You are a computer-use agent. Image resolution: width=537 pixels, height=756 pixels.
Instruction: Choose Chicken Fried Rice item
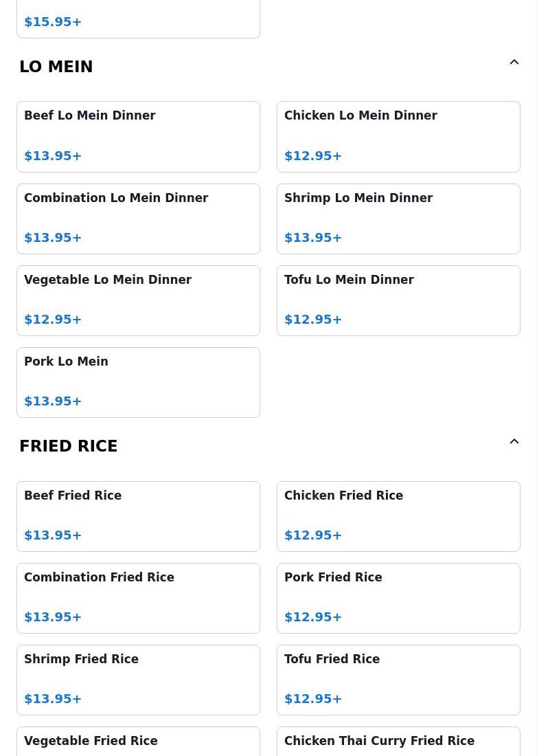pos(398,516)
